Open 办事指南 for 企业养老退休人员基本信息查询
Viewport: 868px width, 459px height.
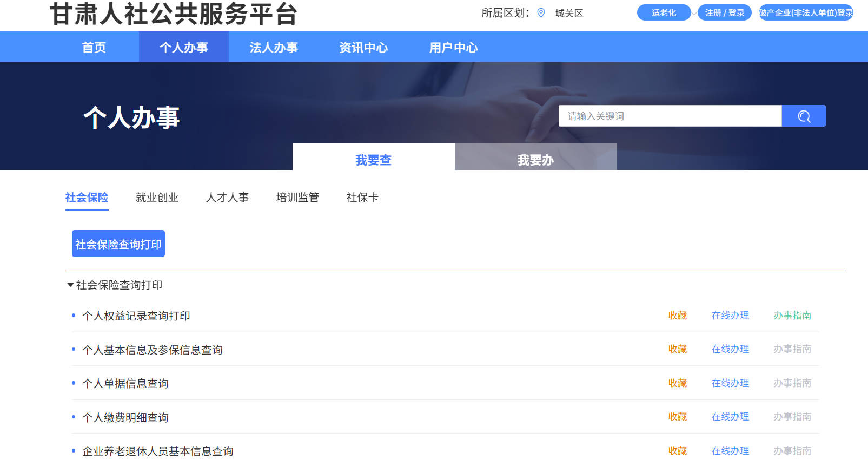click(x=793, y=451)
